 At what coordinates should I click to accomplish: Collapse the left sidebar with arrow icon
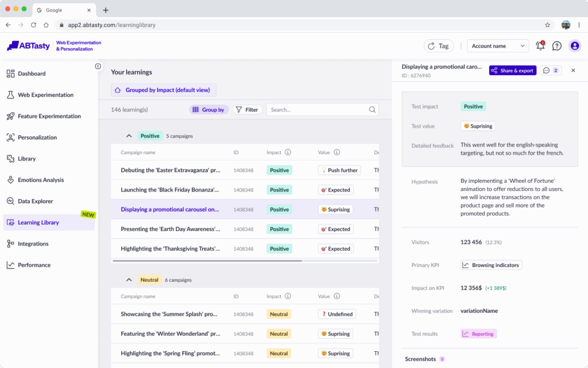(x=98, y=67)
